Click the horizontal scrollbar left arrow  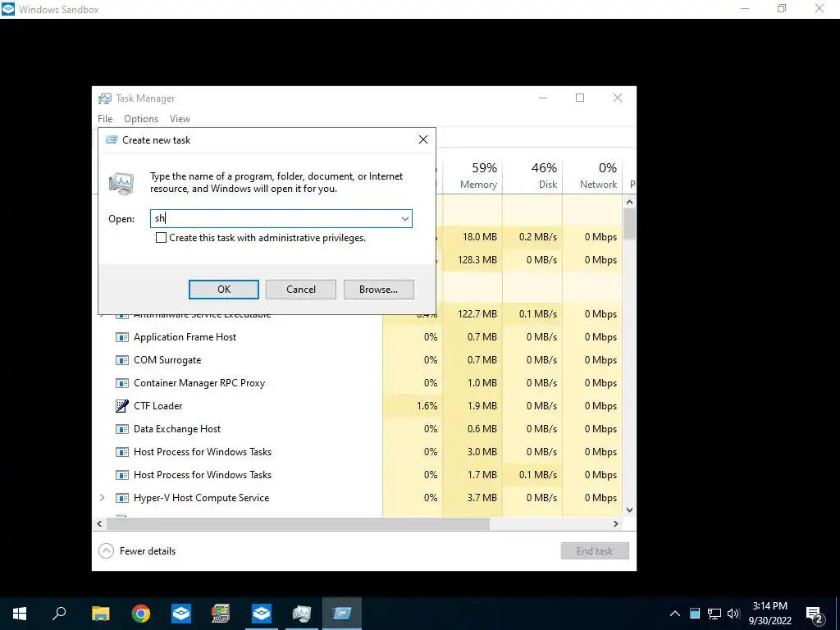(x=99, y=523)
